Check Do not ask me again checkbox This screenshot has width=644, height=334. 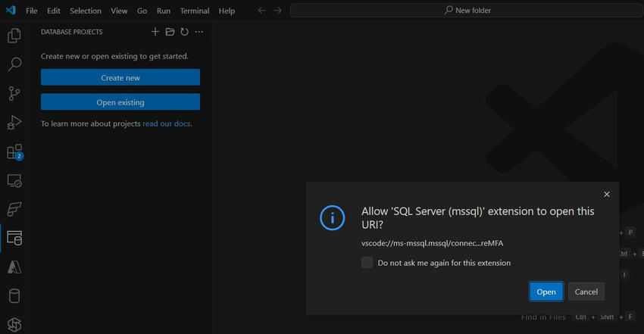[367, 263]
